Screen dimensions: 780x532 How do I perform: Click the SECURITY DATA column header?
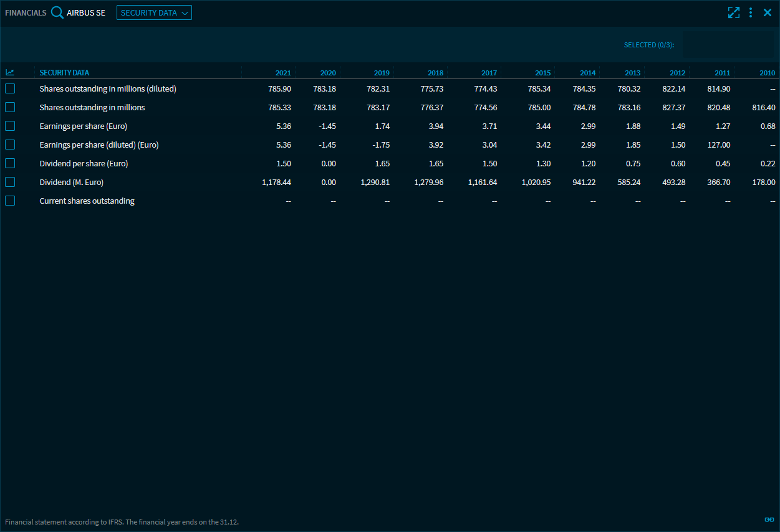64,73
